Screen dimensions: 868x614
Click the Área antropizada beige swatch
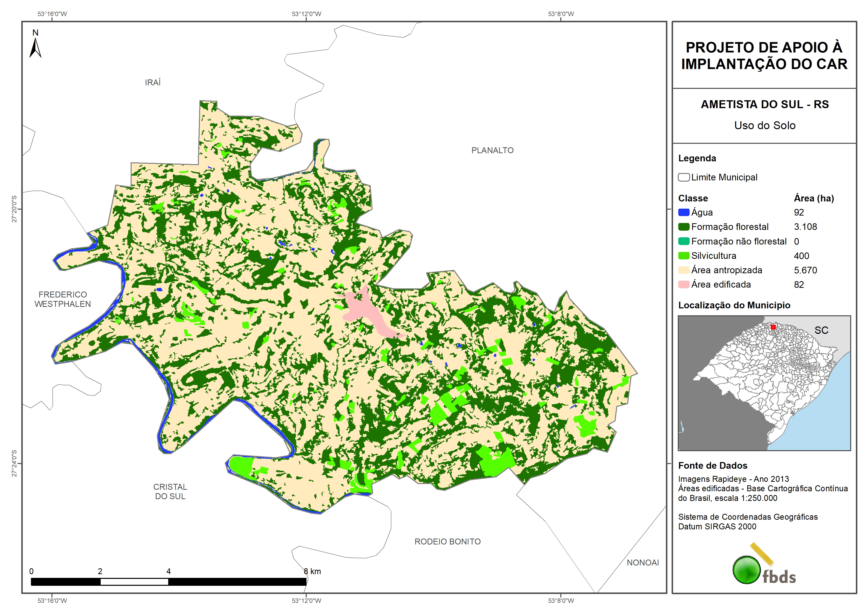[683, 270]
